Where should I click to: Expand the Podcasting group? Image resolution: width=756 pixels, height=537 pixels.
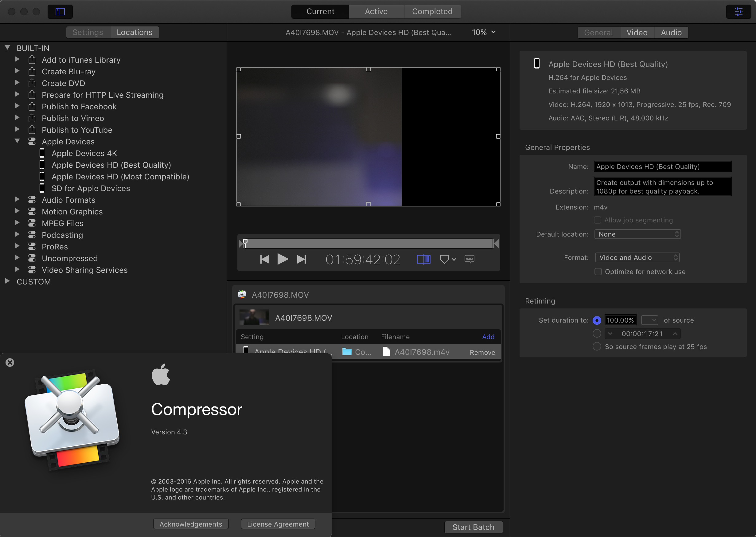(17, 234)
